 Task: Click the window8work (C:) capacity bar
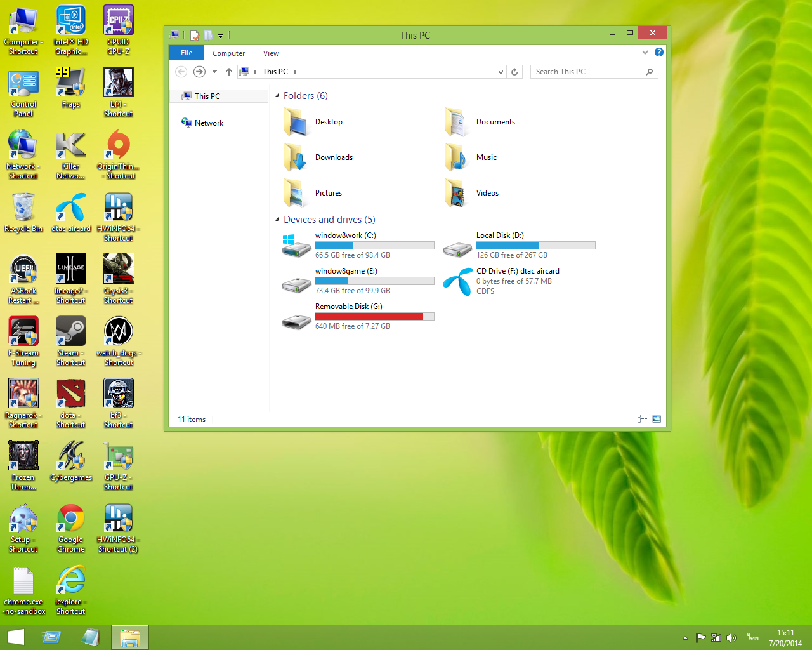[x=375, y=245]
